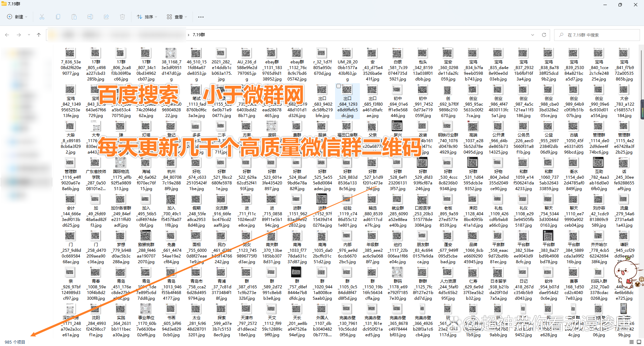Image resolution: width=644 pixels, height=346 pixels.
Task: Refresh the 7.19群 folder
Action: pos(544,35)
